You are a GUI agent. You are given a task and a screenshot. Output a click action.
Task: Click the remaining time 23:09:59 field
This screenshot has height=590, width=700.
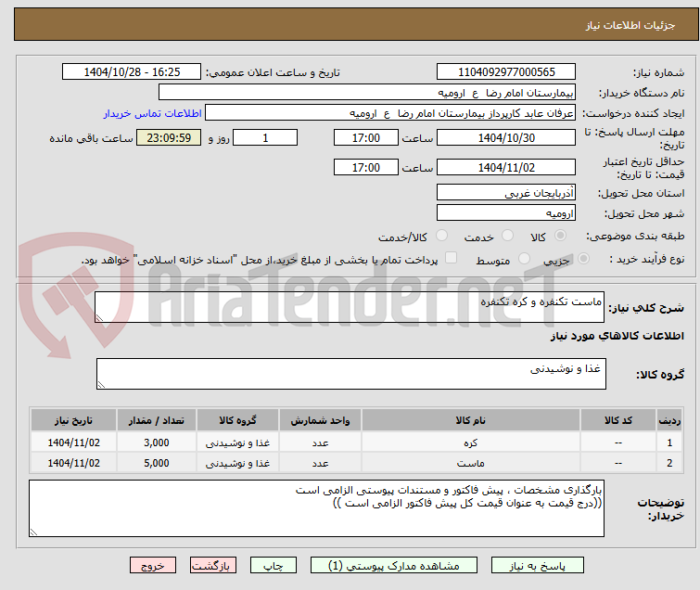pos(169,137)
